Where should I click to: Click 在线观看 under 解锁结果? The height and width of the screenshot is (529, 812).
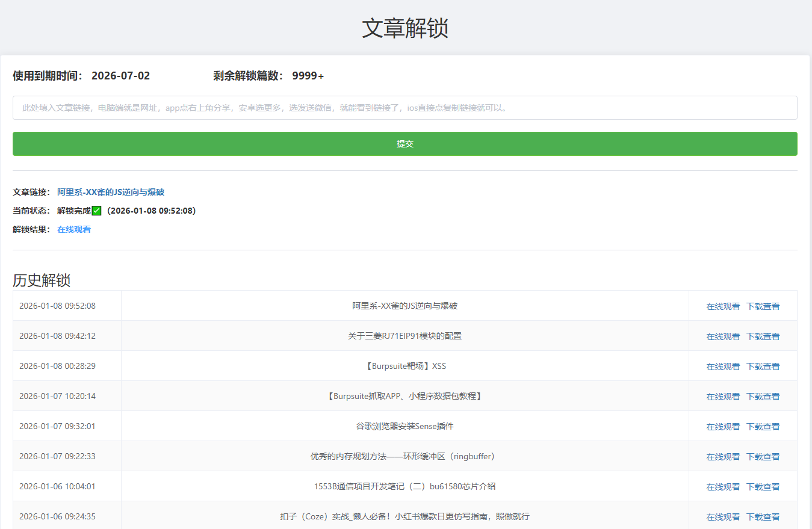tap(74, 230)
